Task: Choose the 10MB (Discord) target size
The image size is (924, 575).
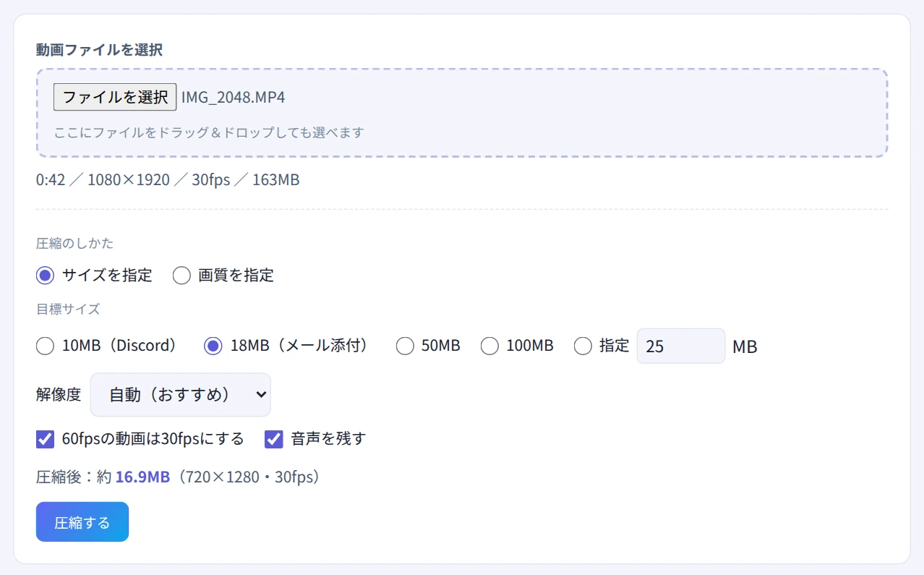Action: (x=45, y=346)
